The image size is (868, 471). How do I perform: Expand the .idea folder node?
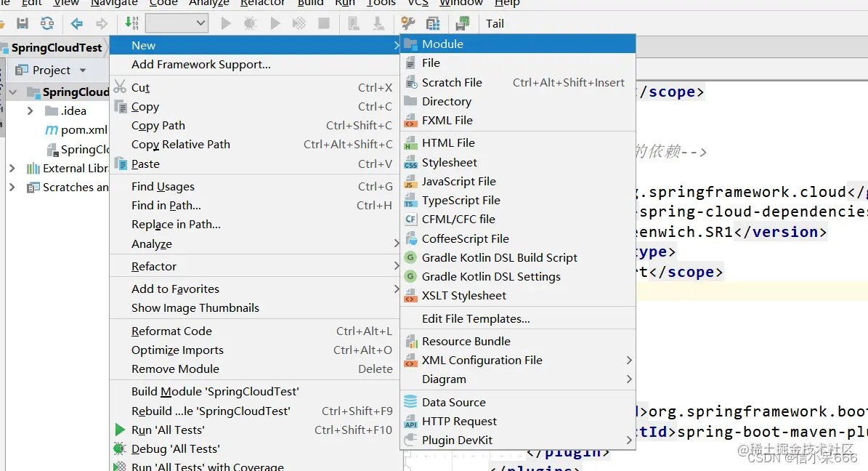point(31,110)
